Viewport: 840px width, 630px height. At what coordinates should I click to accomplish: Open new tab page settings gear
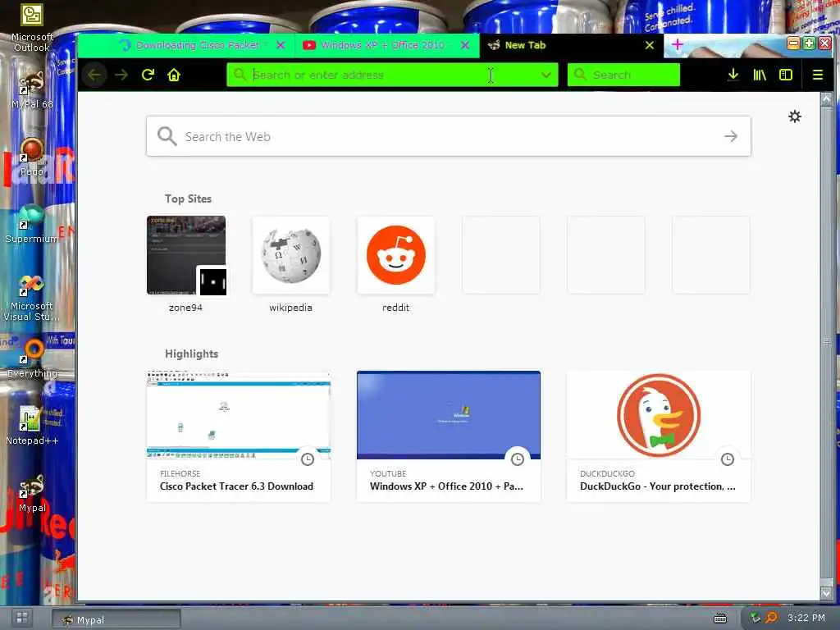tap(794, 116)
